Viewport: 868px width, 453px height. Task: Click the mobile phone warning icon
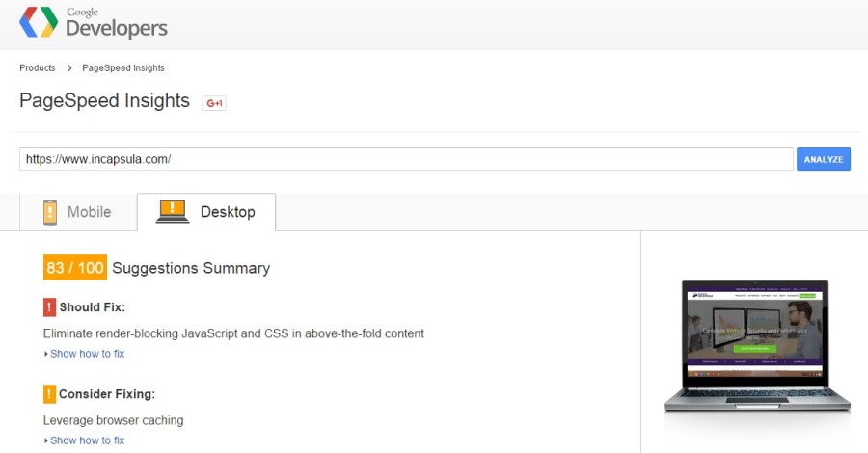[50, 212]
